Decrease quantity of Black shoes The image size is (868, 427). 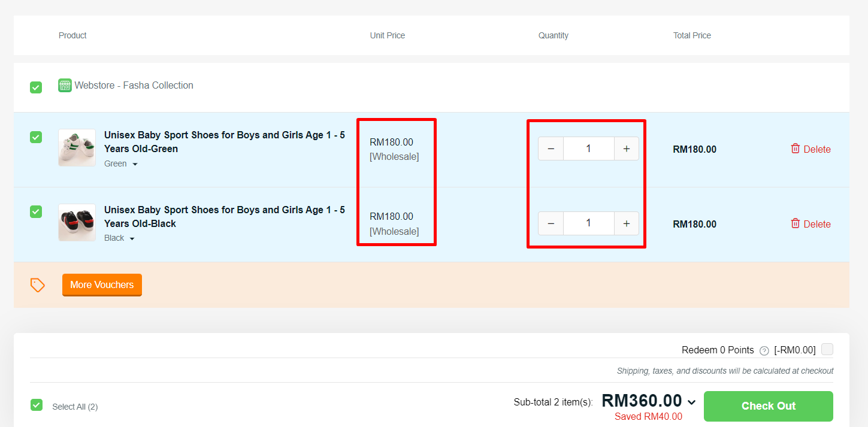tap(551, 223)
